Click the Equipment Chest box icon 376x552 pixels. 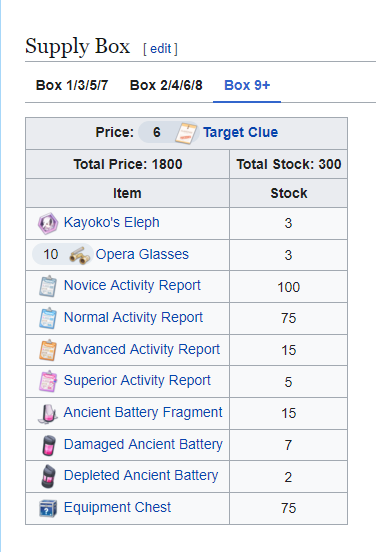click(x=48, y=508)
